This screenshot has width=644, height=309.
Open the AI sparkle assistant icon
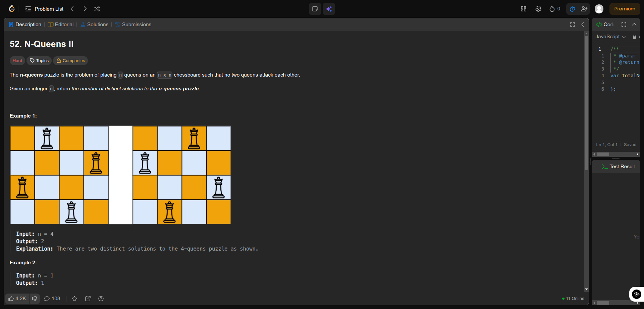329,9
